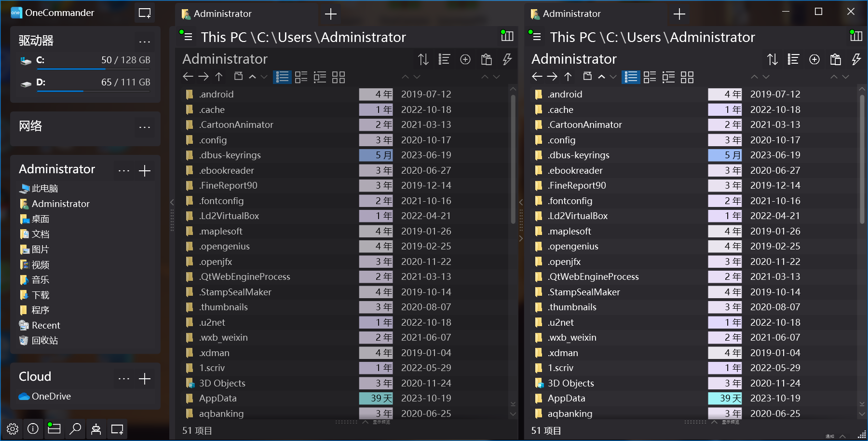Click up chevron beside folder tab in left pane
The width and height of the screenshot is (868, 441).
tap(252, 77)
